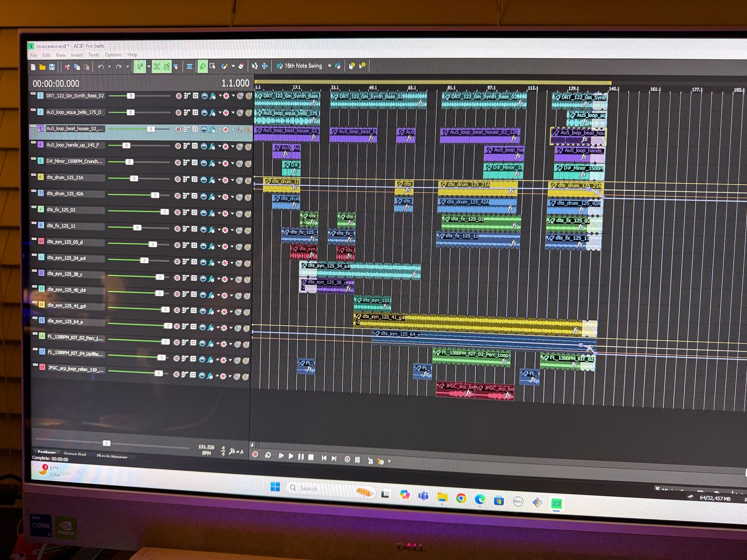Open Track FX on DRT_122_Gm_Synth_Bass_02 track
747x560 pixels.
[x=212, y=96]
